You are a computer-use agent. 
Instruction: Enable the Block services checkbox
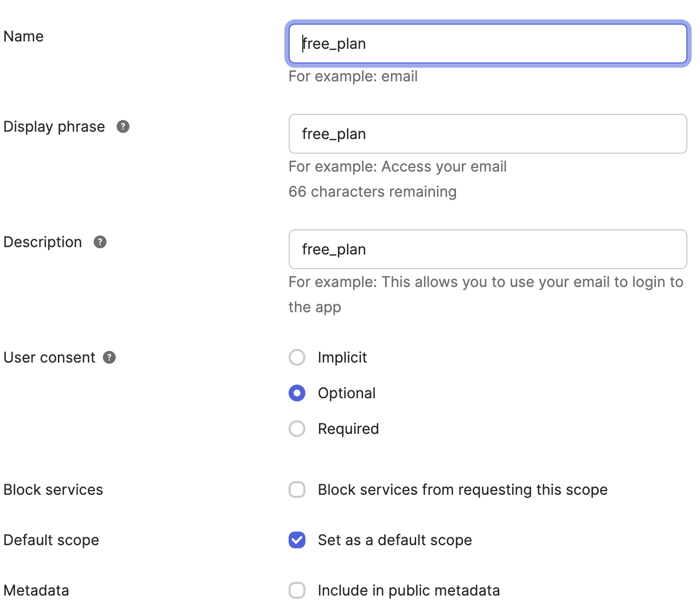[x=297, y=490]
